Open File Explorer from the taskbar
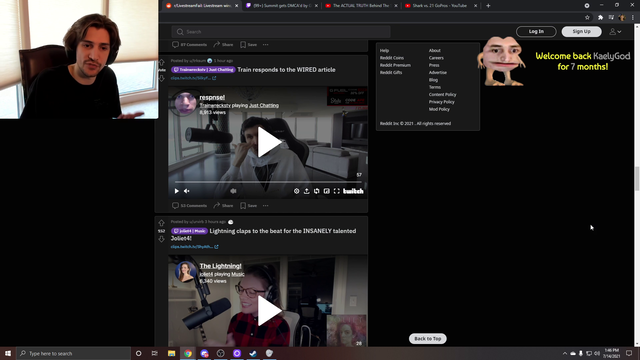This screenshot has width=640, height=360. [x=171, y=353]
